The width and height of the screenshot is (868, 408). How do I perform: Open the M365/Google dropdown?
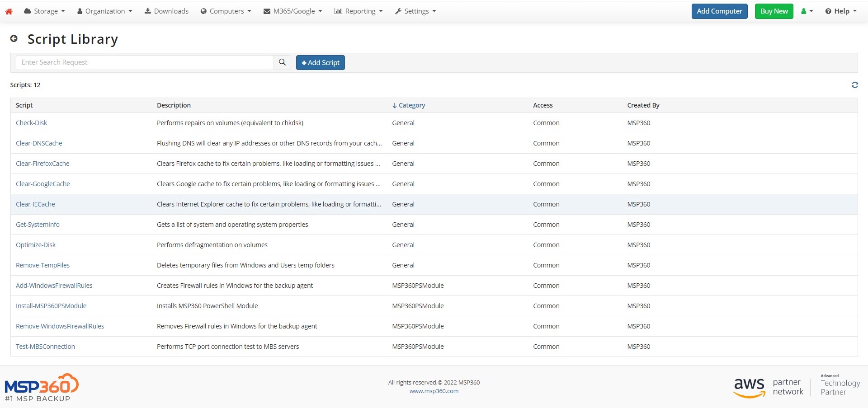(x=293, y=11)
